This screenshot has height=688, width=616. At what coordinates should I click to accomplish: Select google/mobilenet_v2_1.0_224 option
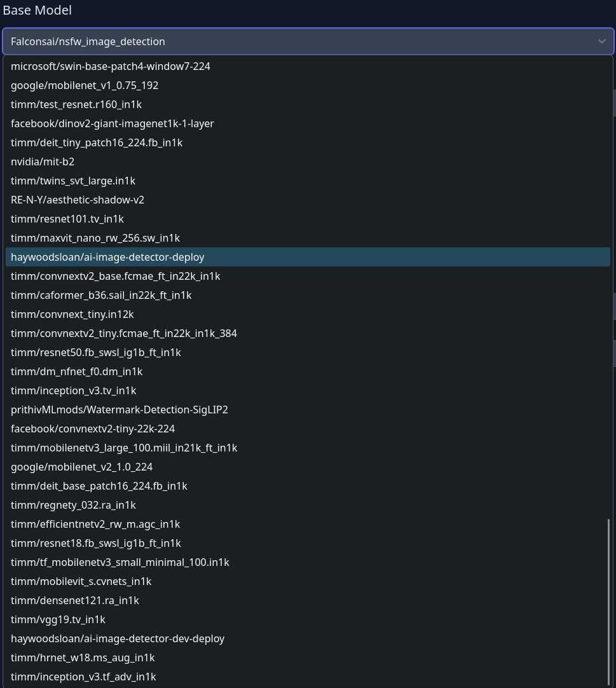tap(308, 467)
